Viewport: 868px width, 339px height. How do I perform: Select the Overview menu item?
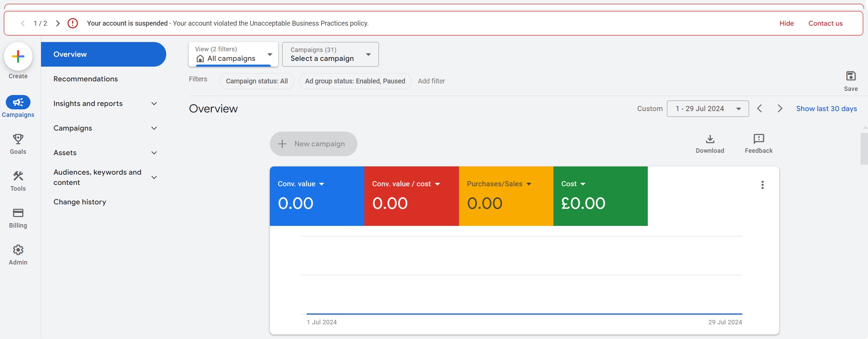point(104,54)
